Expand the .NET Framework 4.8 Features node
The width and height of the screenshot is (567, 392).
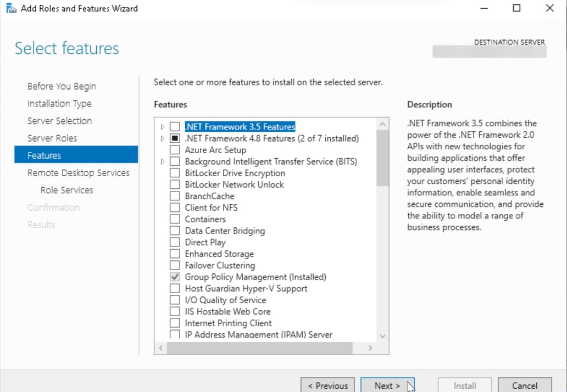coord(162,138)
